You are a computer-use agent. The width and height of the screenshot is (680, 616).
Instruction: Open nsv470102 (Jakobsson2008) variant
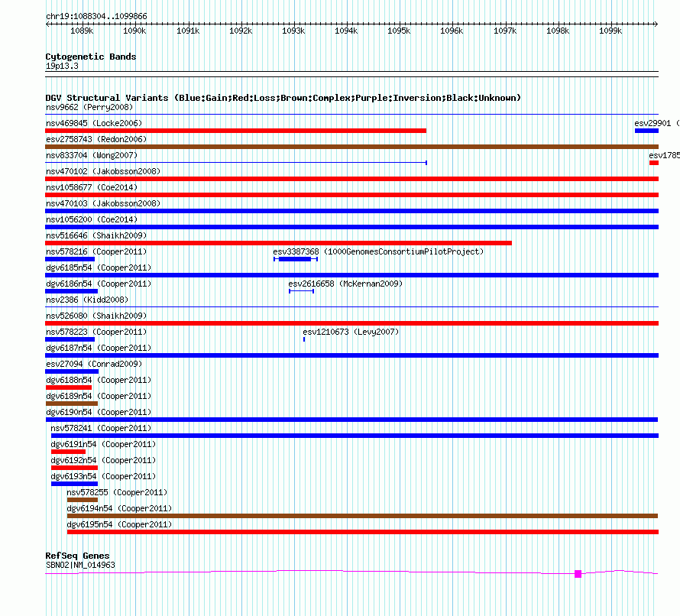[103, 171]
